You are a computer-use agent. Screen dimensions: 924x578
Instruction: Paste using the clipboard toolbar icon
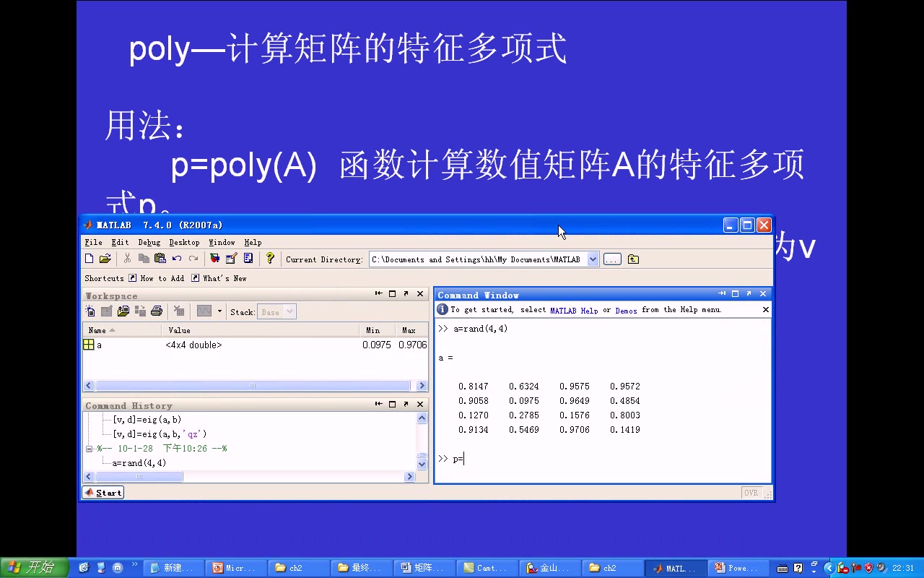[x=160, y=259]
